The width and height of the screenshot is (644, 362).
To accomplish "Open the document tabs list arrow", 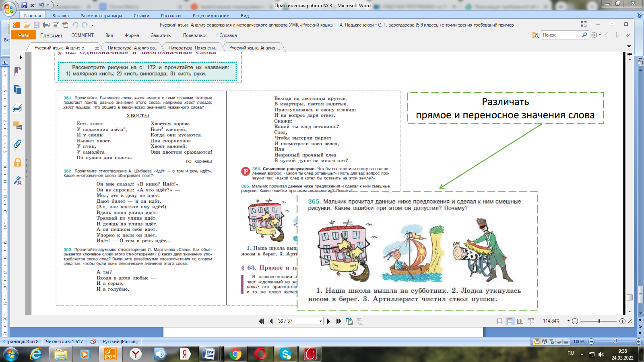I will click(629, 47).
